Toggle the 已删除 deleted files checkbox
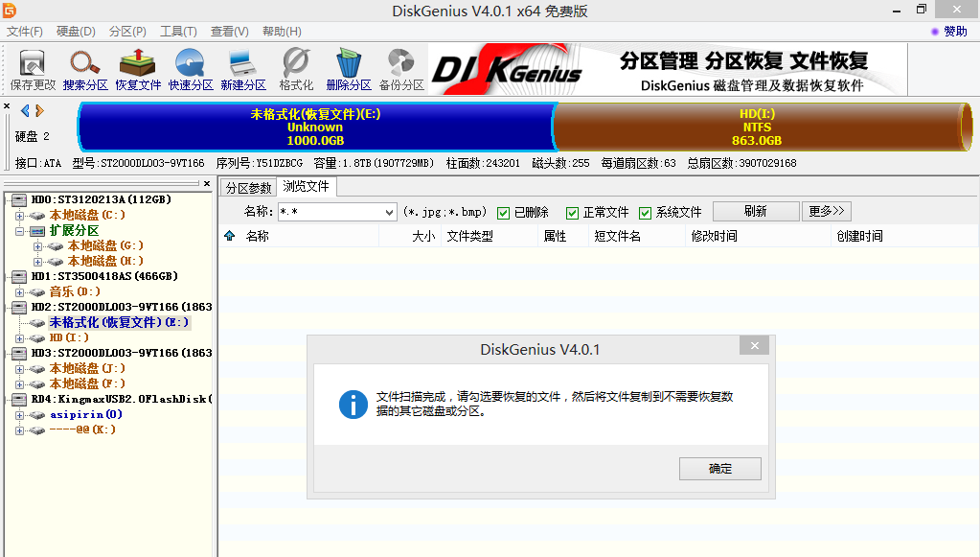This screenshot has height=557, width=980. (x=503, y=213)
